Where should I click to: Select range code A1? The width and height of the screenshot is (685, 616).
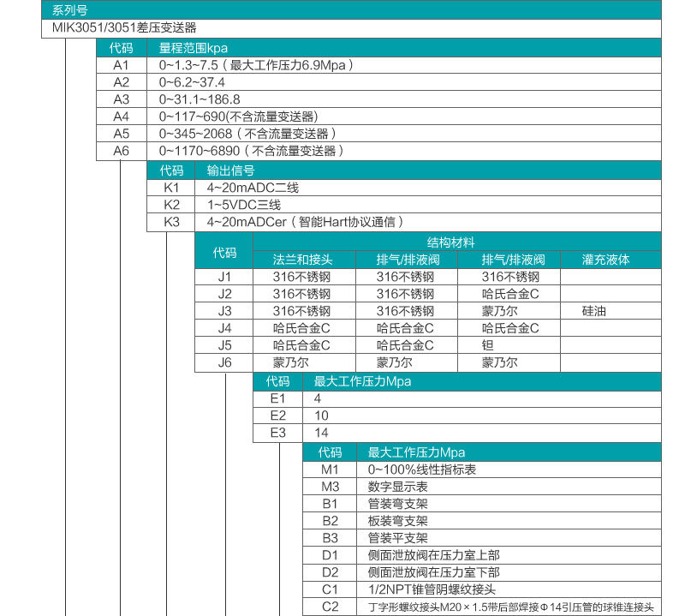[x=122, y=65]
